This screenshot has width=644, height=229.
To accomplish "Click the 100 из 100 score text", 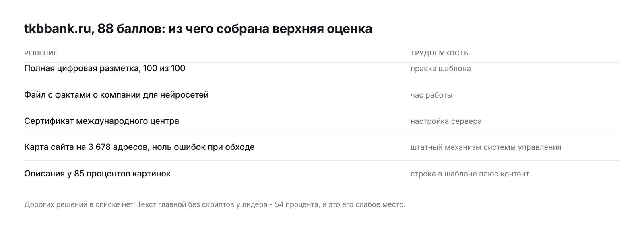I will tap(164, 68).
